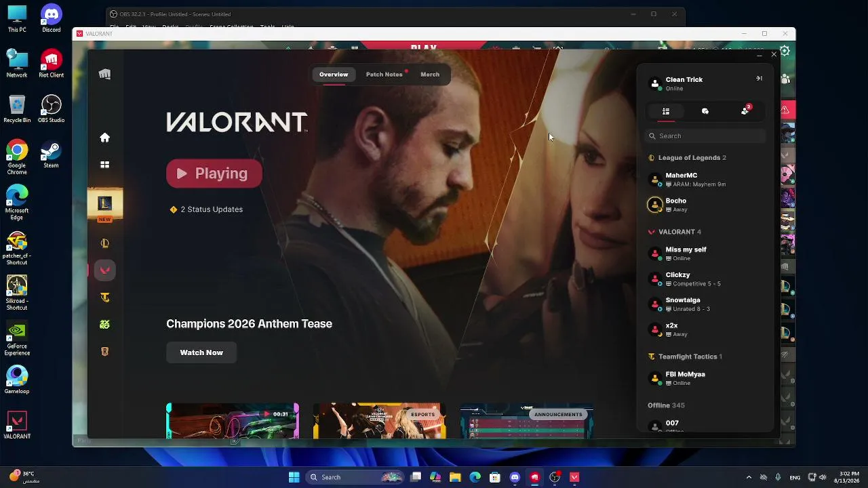This screenshot has height=488, width=868.
Task: Open Silkroad shortcut on desktop
Action: pyautogui.click(x=17, y=293)
